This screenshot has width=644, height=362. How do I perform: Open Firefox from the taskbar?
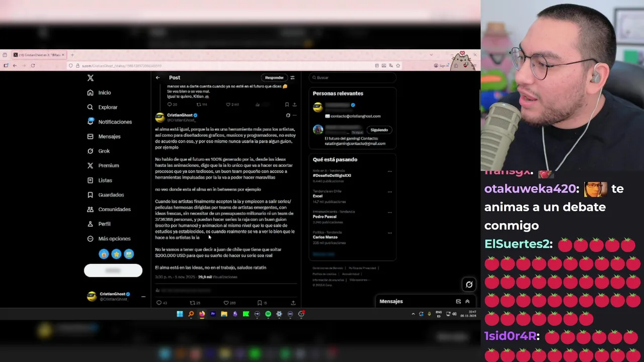point(202,314)
